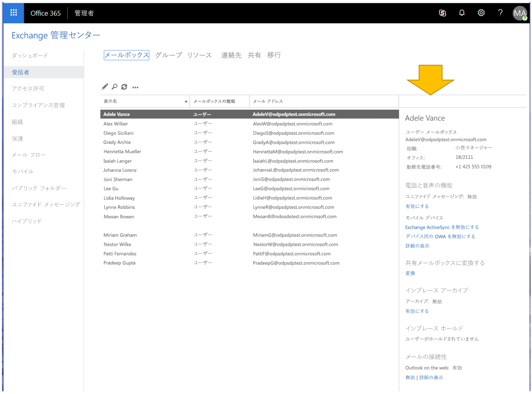
Task: Click 変換 to convert to shared mailbox
Action: [410, 273]
